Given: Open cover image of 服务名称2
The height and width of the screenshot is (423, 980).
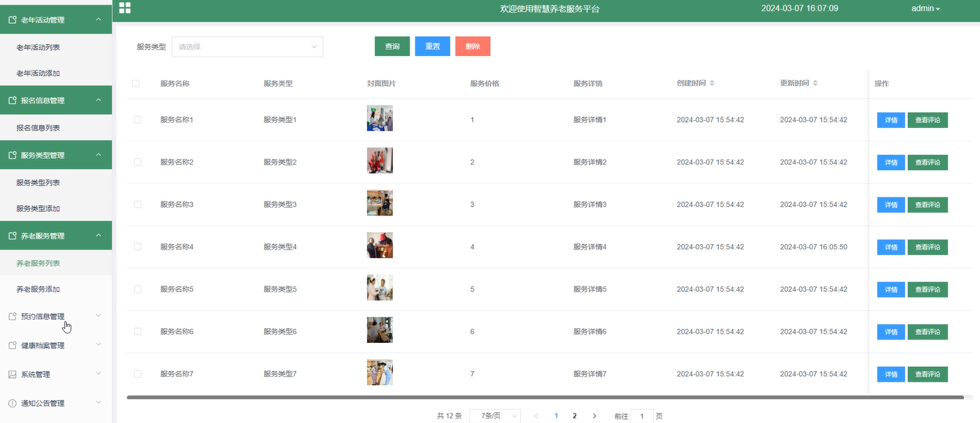Looking at the screenshot, I should click(380, 160).
